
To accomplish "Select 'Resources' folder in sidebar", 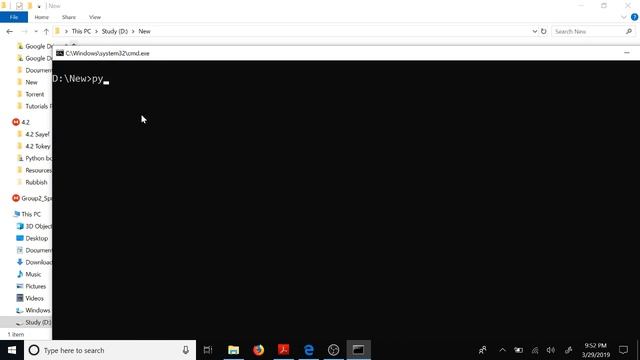I will tap(34, 170).
